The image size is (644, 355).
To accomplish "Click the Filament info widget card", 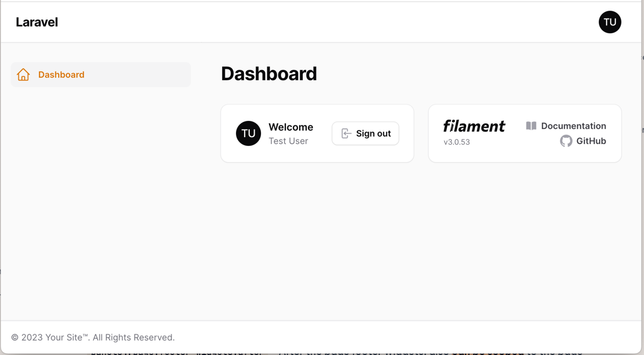I will [x=525, y=133].
